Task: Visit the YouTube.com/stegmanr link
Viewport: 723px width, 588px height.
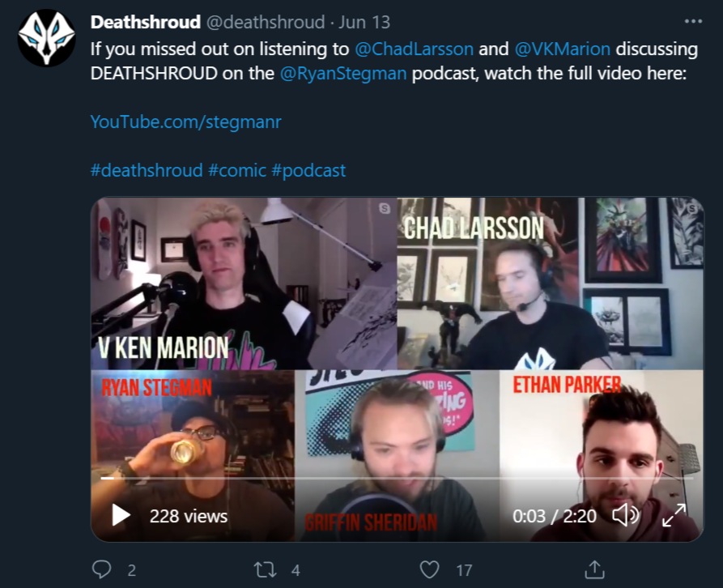Action: pyautogui.click(x=186, y=121)
